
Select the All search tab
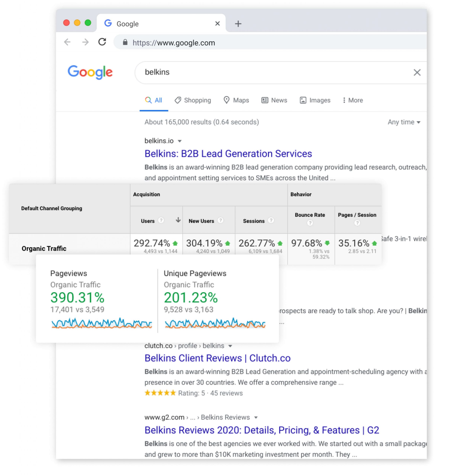[154, 100]
